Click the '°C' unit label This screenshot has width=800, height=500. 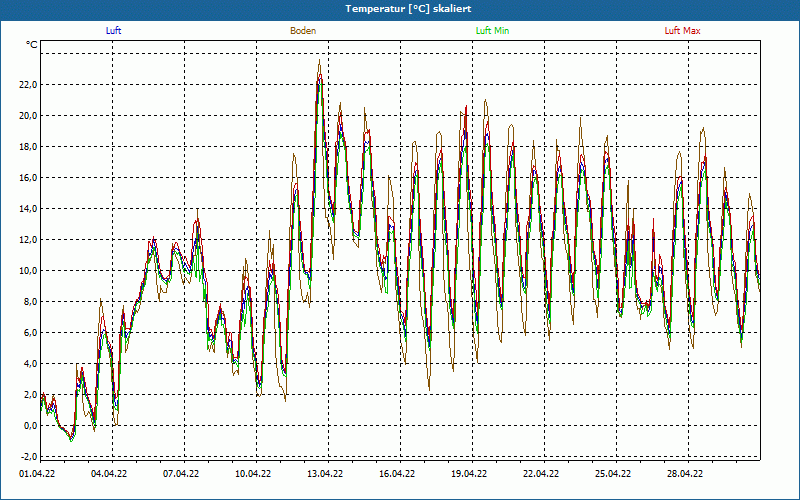[x=32, y=45]
